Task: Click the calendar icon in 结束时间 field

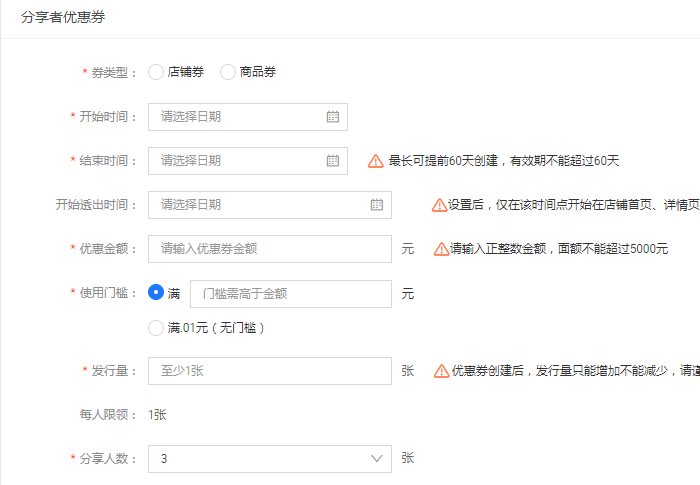Action: coord(333,161)
